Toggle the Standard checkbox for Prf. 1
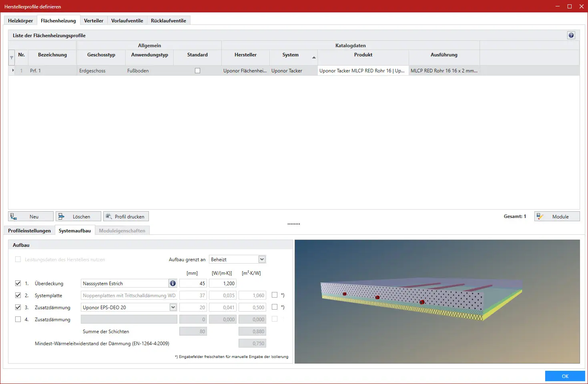 point(197,71)
